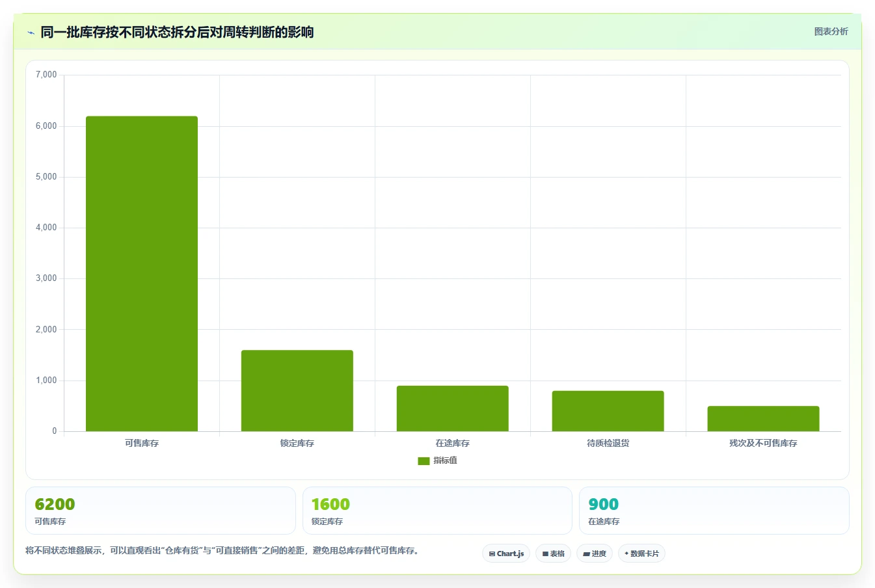Image resolution: width=875 pixels, height=588 pixels.
Task: Click the y-axis value 2,000
Action: coord(46,330)
